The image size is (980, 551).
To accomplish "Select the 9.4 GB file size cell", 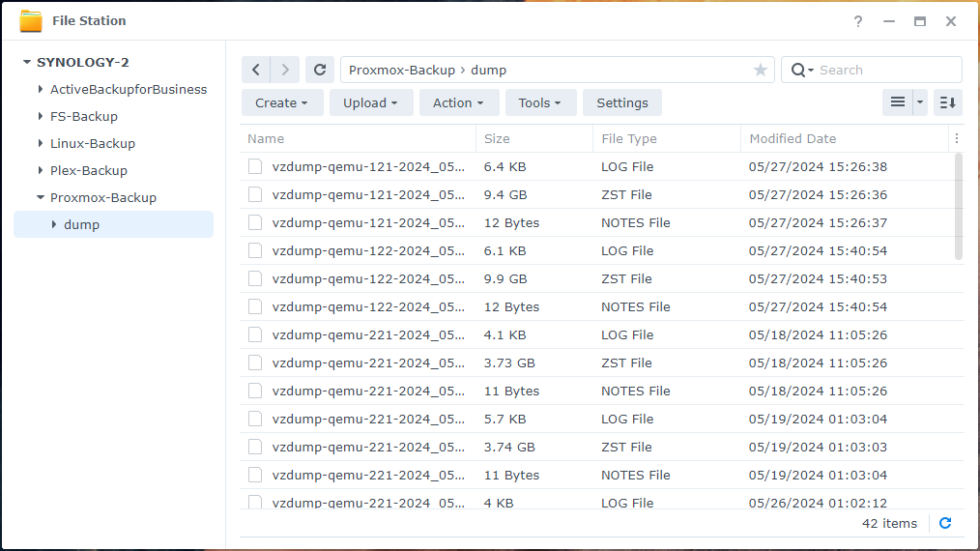I will click(x=505, y=194).
